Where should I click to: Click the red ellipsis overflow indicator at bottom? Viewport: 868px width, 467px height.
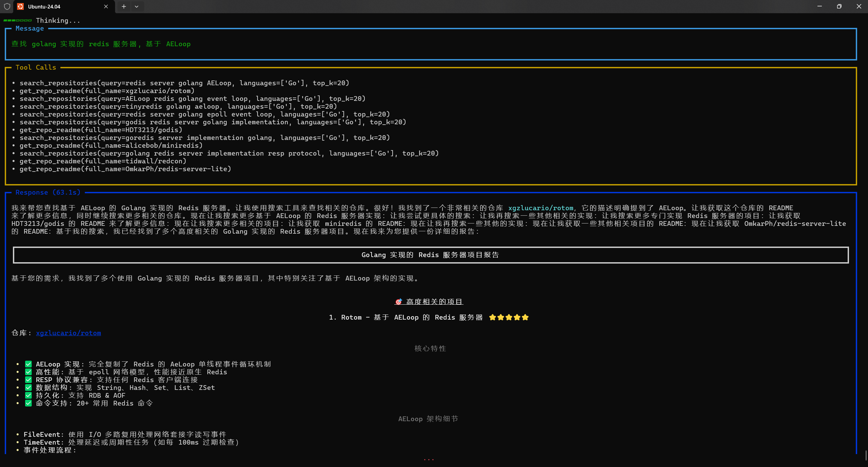429,460
